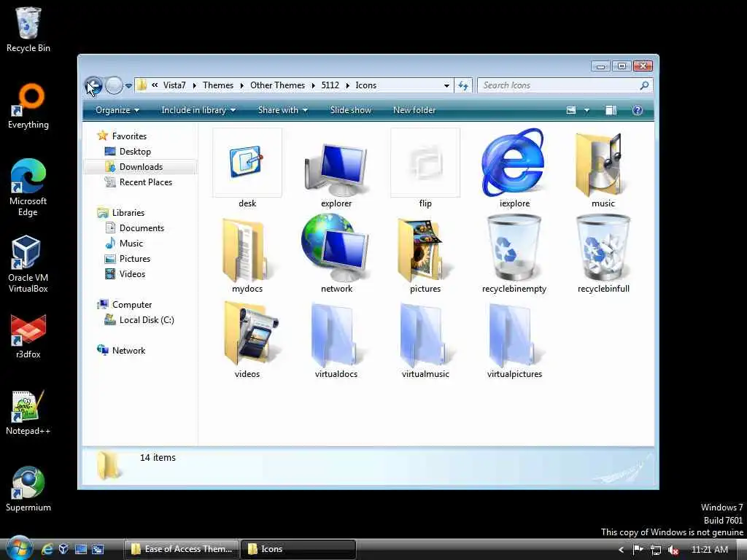The width and height of the screenshot is (747, 560).
Task: Click the Forward navigation arrow button
Action: (x=114, y=86)
